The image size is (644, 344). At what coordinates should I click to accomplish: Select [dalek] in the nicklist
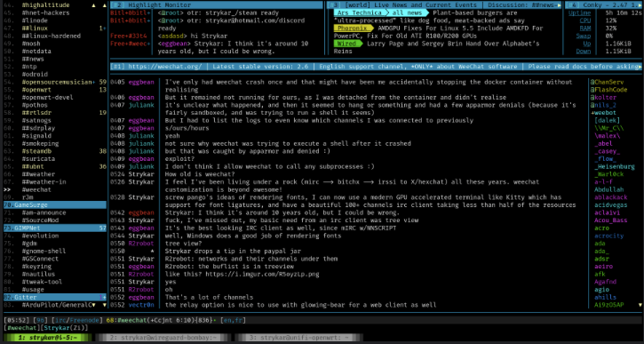point(607,120)
